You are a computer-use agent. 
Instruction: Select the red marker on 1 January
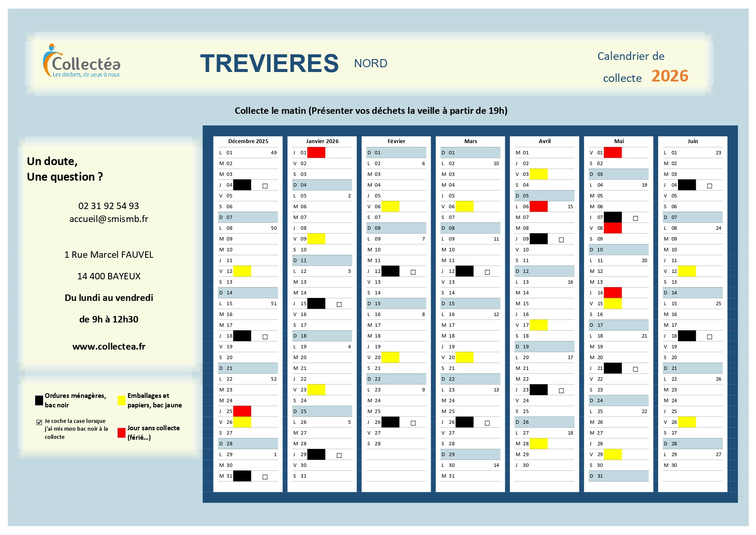pos(316,153)
